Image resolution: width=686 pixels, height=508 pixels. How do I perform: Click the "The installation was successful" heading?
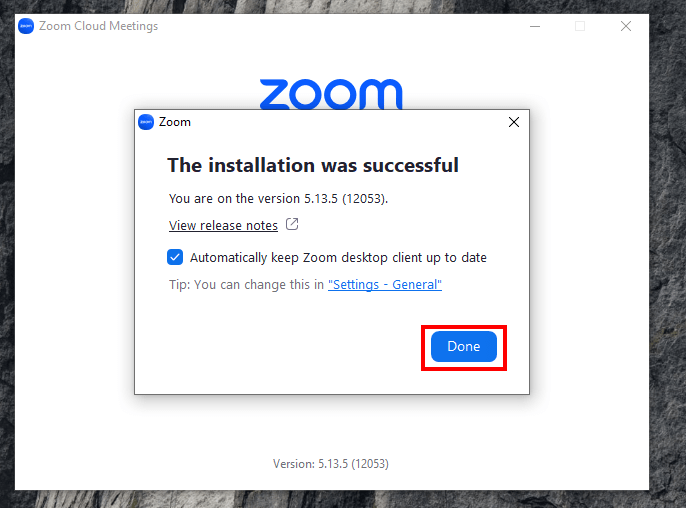pyautogui.click(x=313, y=165)
